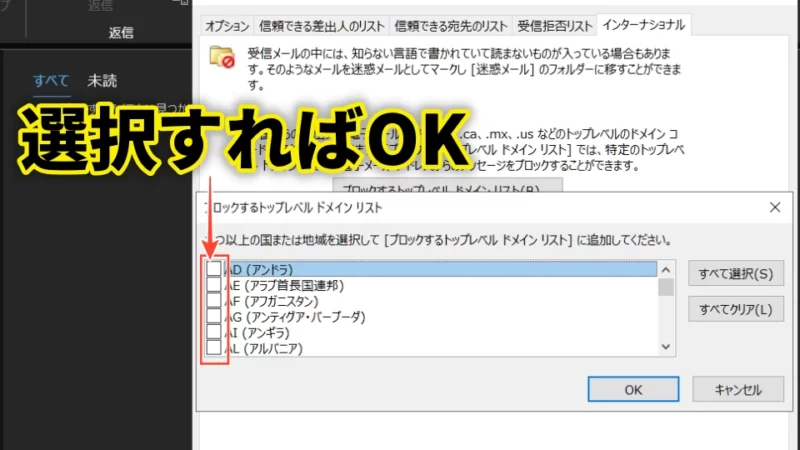Open the 受信拒否リスト tab

point(555,26)
